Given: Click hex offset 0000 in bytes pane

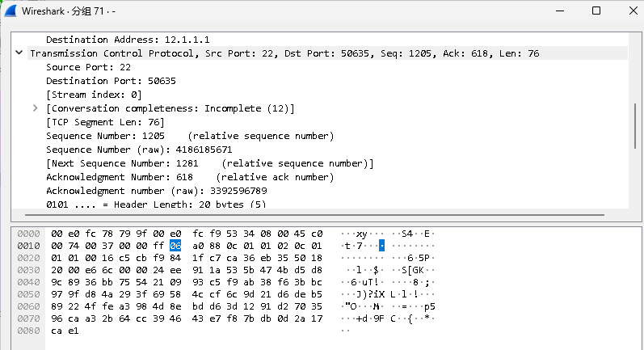Looking at the screenshot, I should 28,234.
